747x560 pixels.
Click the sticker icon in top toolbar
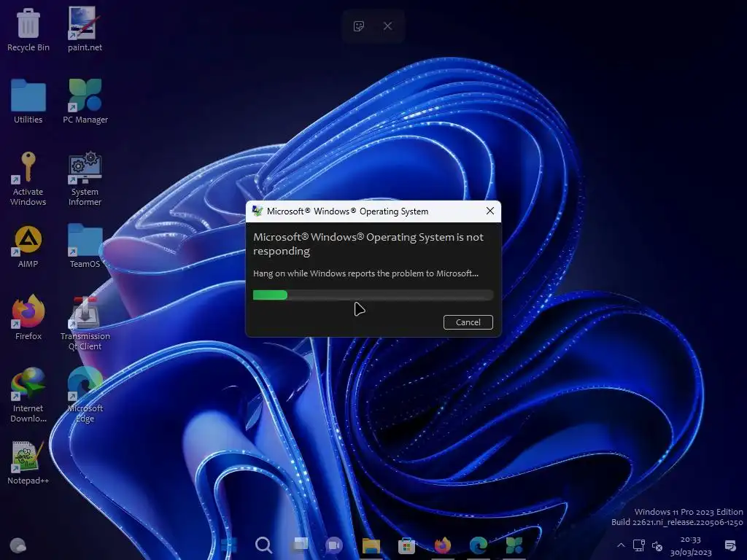359,26
